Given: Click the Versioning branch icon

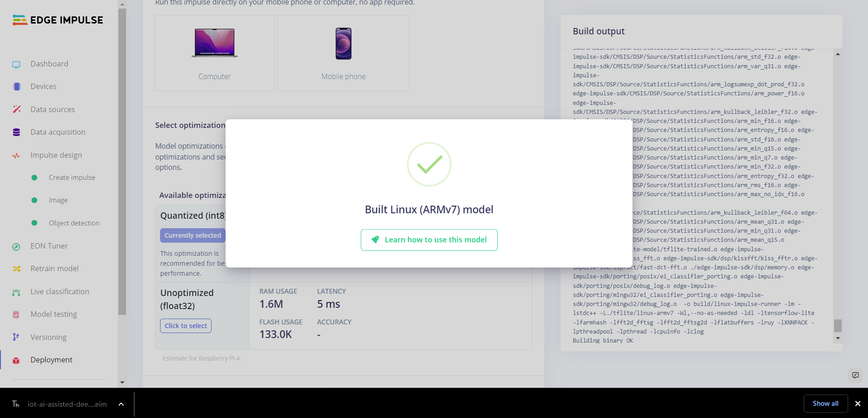Looking at the screenshot, I should tap(16, 337).
